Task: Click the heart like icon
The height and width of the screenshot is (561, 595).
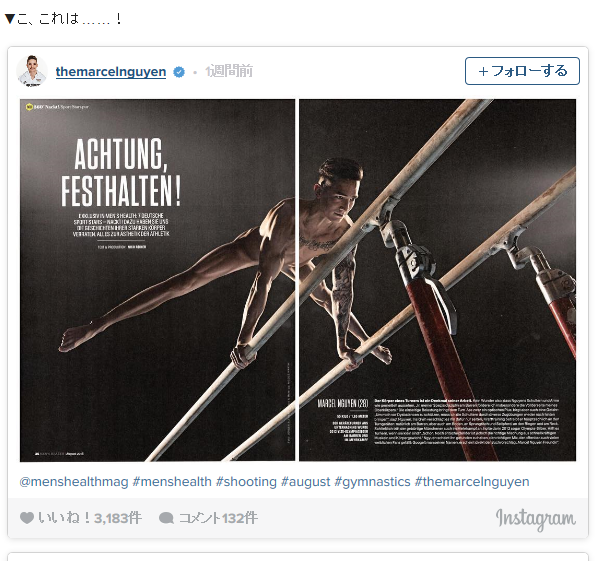Action: click(x=27, y=518)
